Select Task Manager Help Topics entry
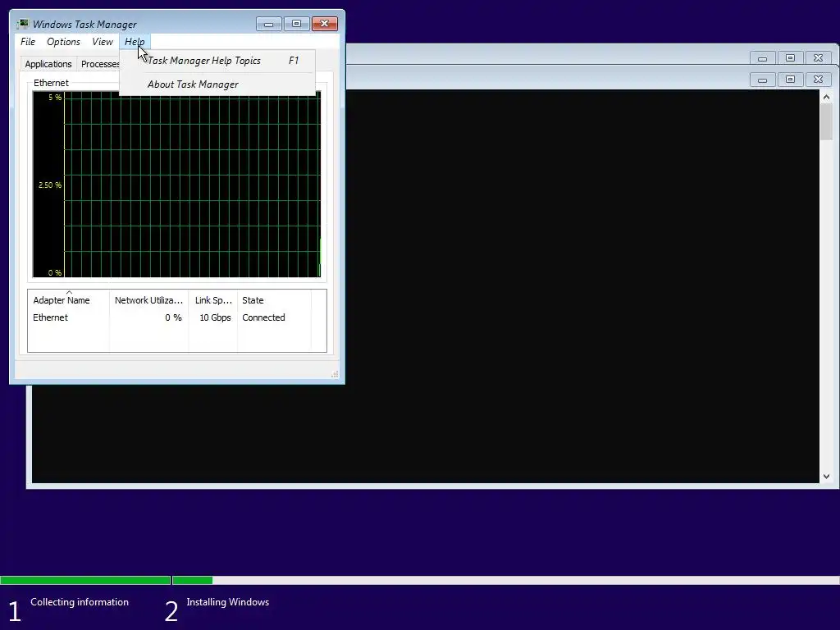This screenshot has width=840, height=630. tap(217, 61)
